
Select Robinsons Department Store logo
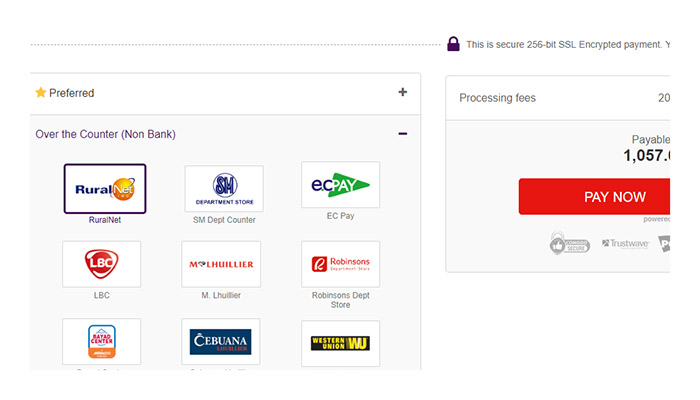click(340, 264)
